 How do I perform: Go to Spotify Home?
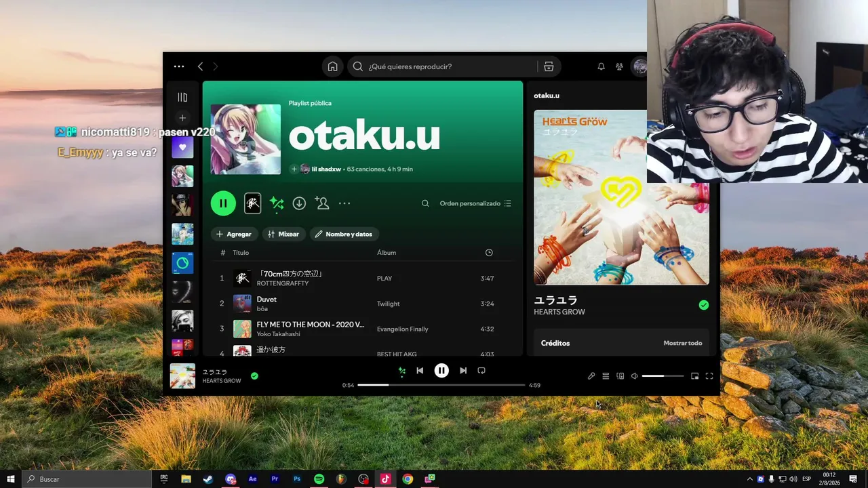(332, 66)
